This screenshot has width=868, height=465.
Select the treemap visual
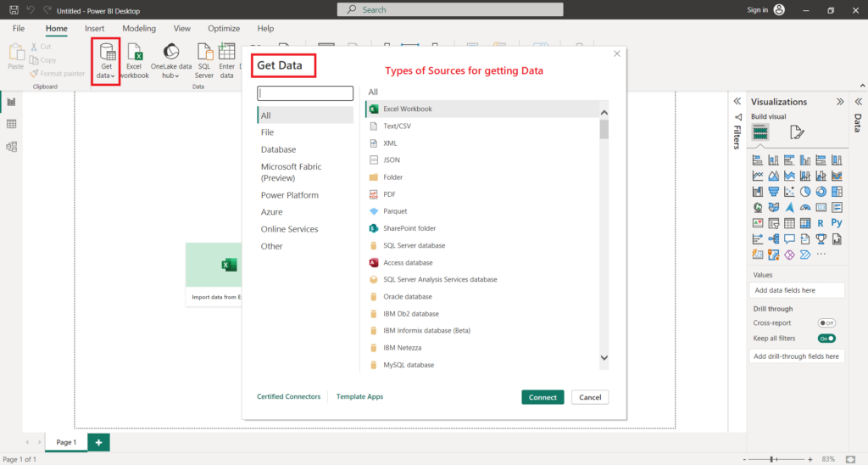coord(837,192)
